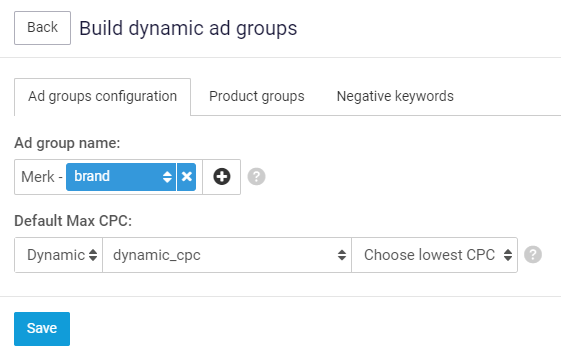Image resolution: width=561 pixels, height=360 pixels.
Task: Switch to the Negative keywords tab
Action: (x=395, y=97)
